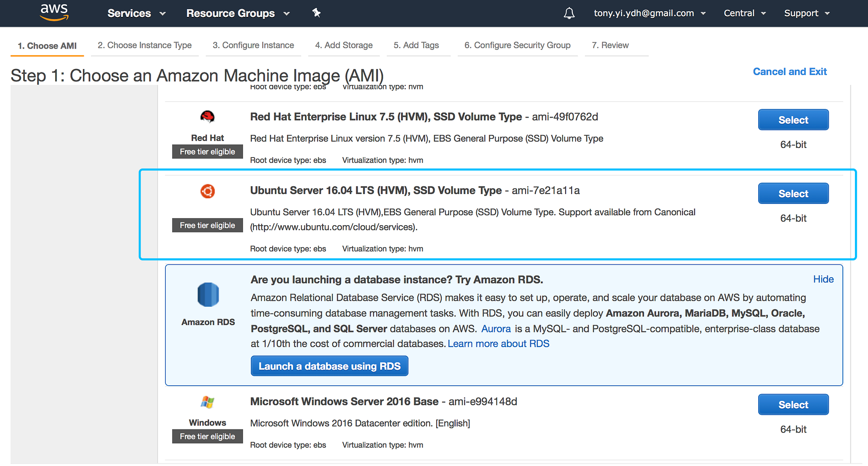Click the RDS promotion heading text
The width and height of the screenshot is (868, 466).
[397, 279]
